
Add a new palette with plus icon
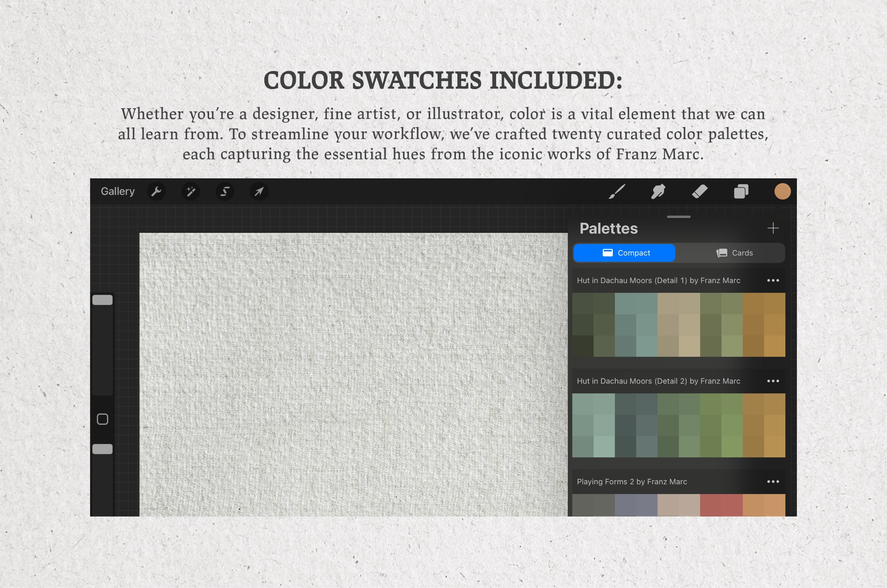tap(773, 228)
